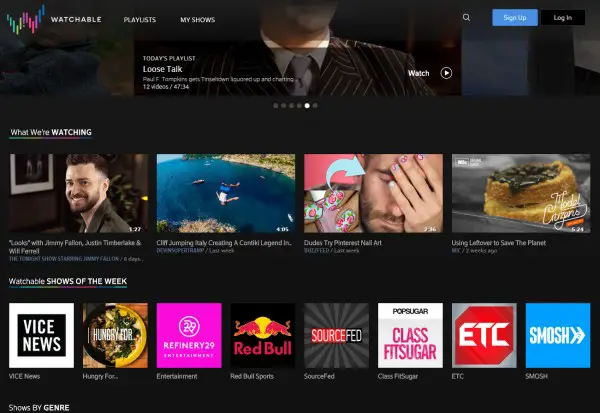
Task: Click the Sign Up button
Action: [515, 18]
